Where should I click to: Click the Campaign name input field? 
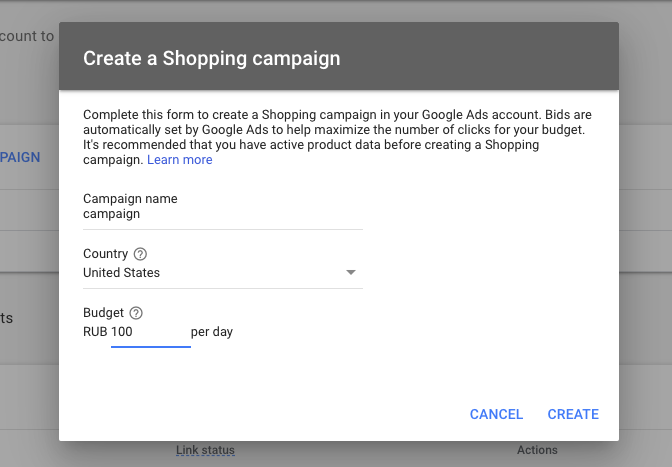pyautogui.click(x=222, y=214)
